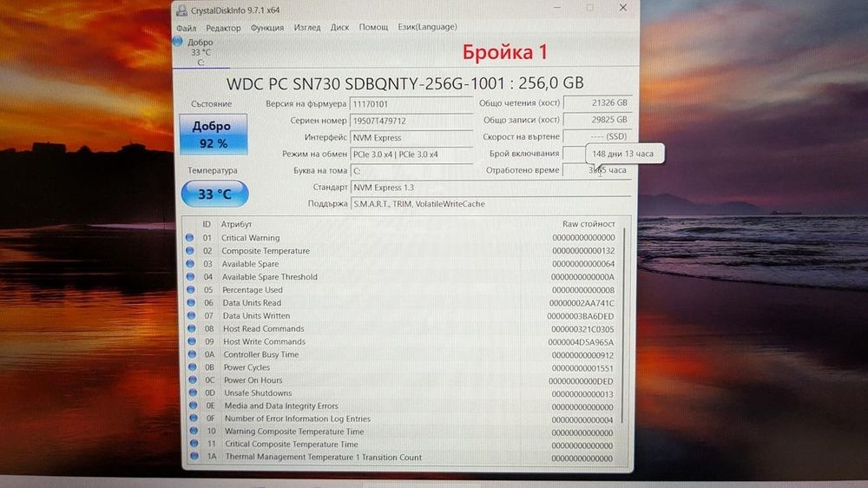Click the 33 °C temperature button
Image resolution: width=868 pixels, height=488 pixels.
[x=214, y=194]
